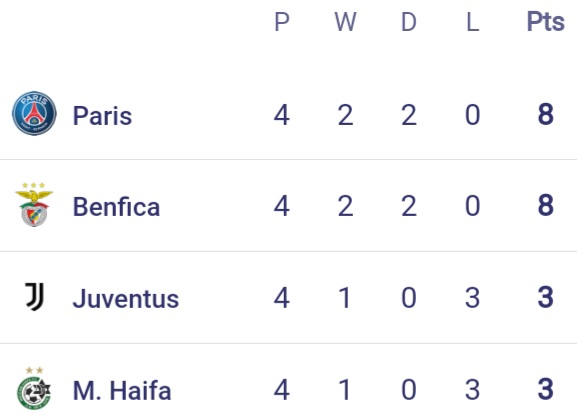
Task: Click the Benfica eagle crest
Action: click(34, 205)
